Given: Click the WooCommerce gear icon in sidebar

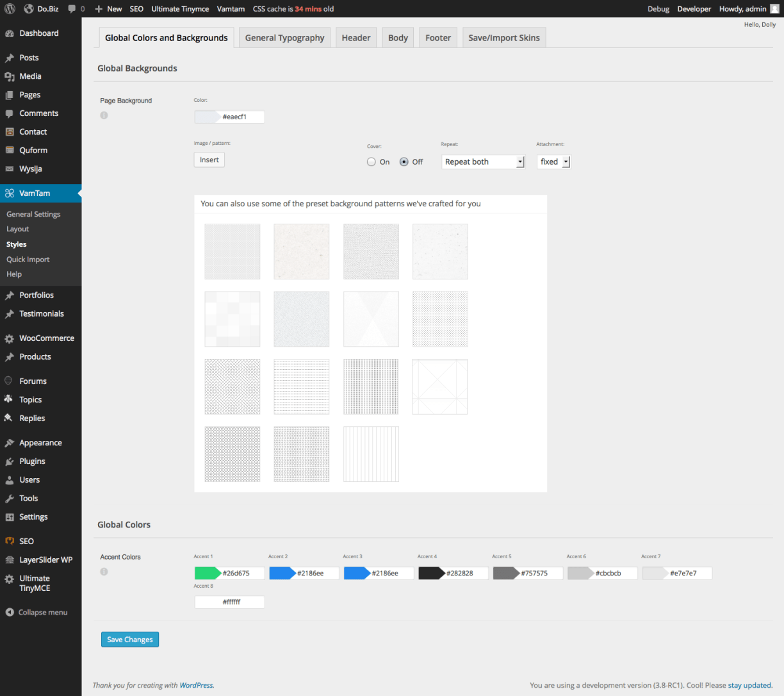Looking at the screenshot, I should (x=10, y=338).
